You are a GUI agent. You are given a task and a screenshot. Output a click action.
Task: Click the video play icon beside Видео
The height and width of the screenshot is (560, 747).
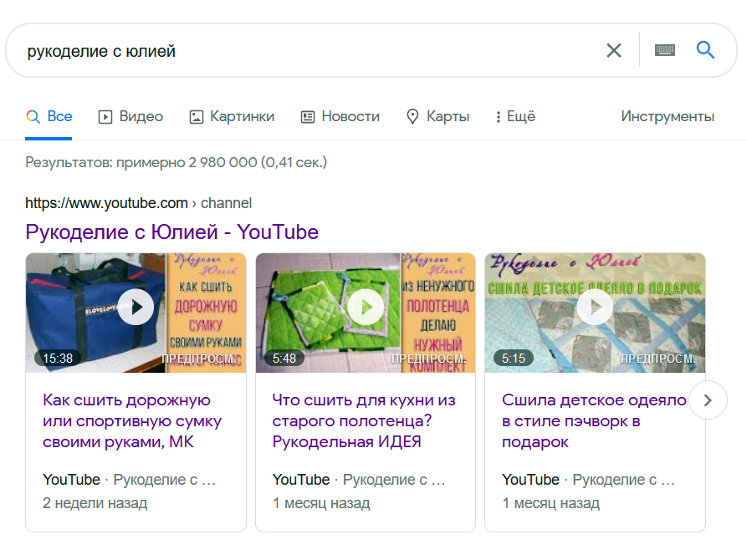(x=105, y=117)
